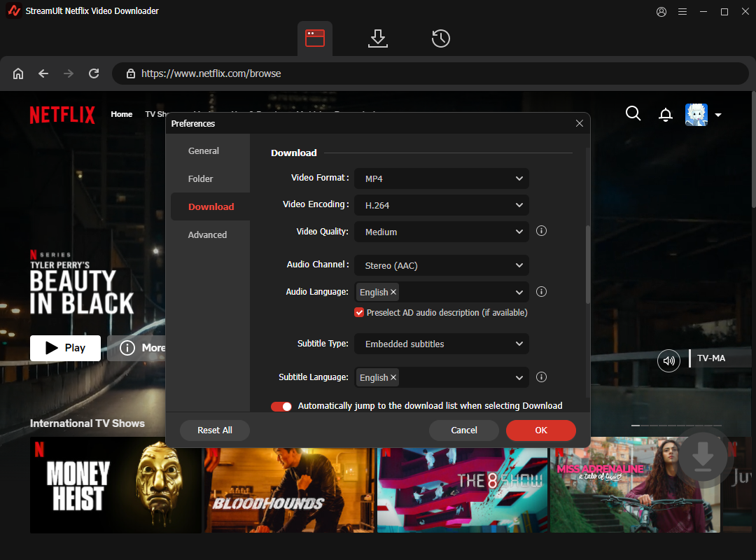Click the URL address bar
Image resolution: width=756 pixels, height=560 pixels.
coord(430,73)
